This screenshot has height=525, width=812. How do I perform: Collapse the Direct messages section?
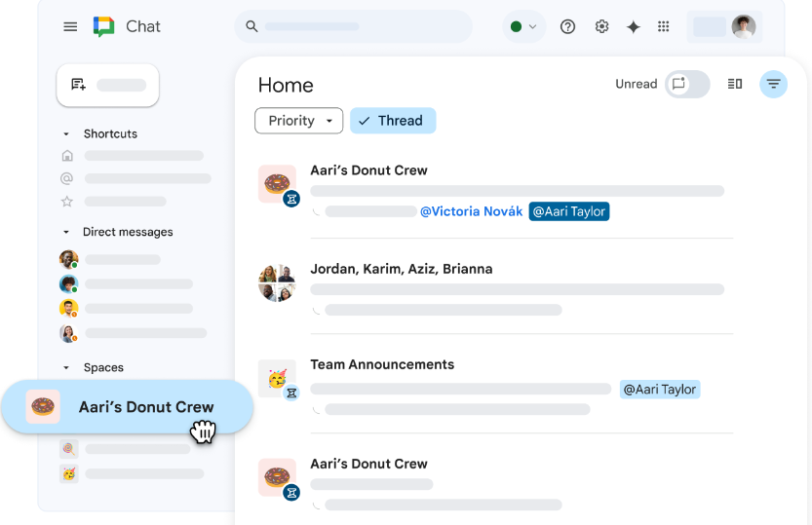[65, 232]
